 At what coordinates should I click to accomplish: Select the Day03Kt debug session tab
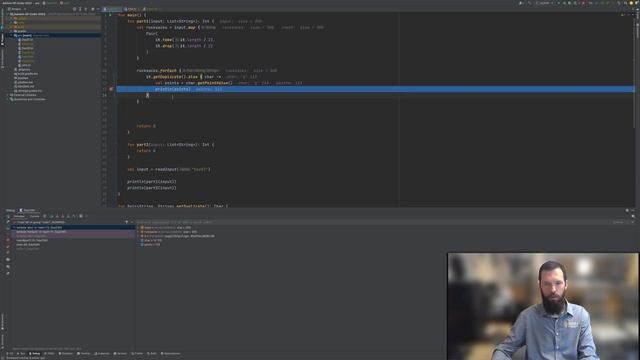pyautogui.click(x=28, y=210)
